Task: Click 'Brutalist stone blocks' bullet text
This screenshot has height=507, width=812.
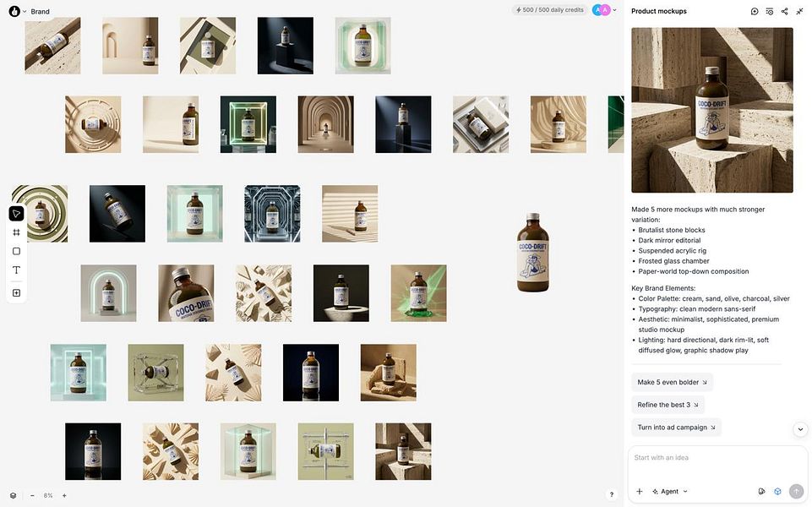Action: [x=671, y=230]
